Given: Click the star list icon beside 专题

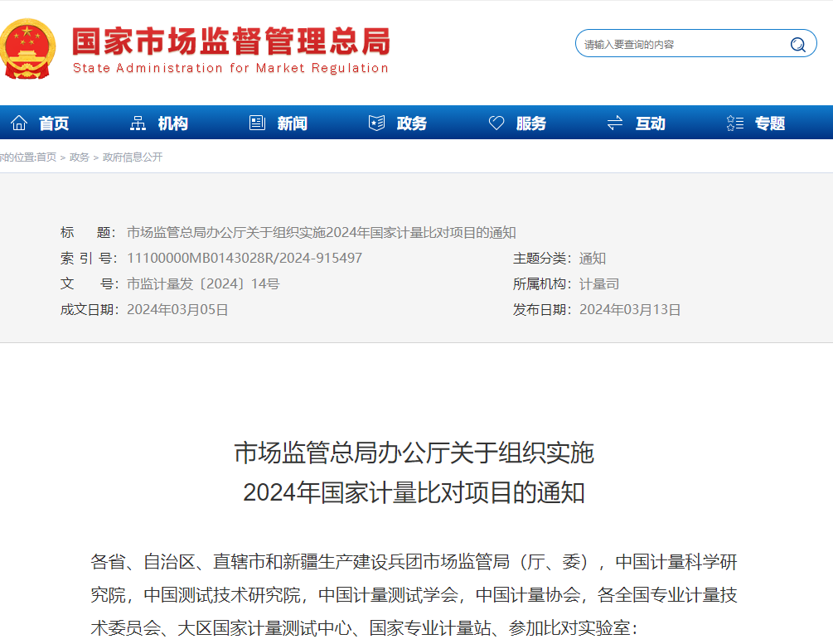Looking at the screenshot, I should 734,123.
